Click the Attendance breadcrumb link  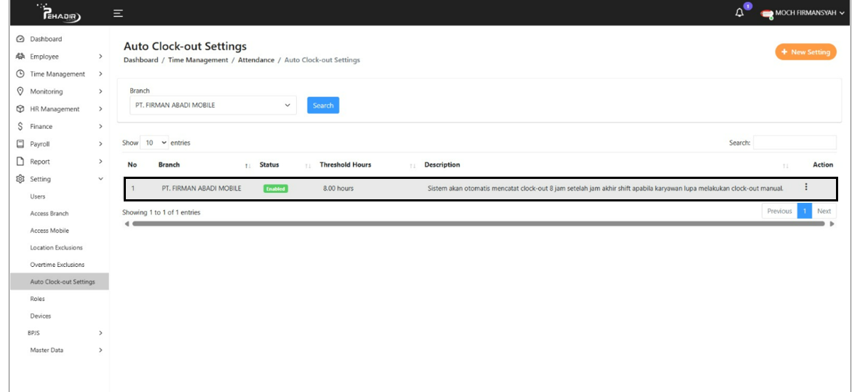(x=256, y=60)
